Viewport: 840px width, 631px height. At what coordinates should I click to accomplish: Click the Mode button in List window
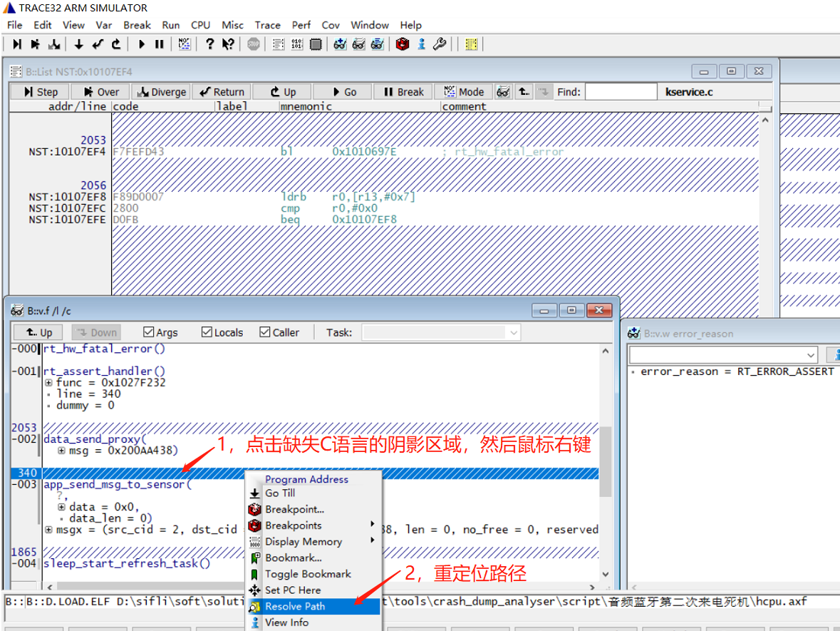[463, 92]
